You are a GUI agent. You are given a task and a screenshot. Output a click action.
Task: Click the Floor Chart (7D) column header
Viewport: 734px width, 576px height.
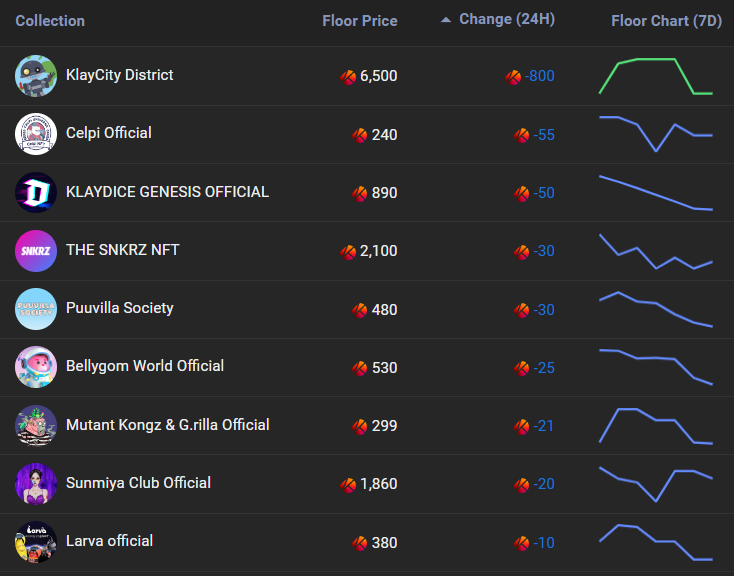click(x=667, y=21)
